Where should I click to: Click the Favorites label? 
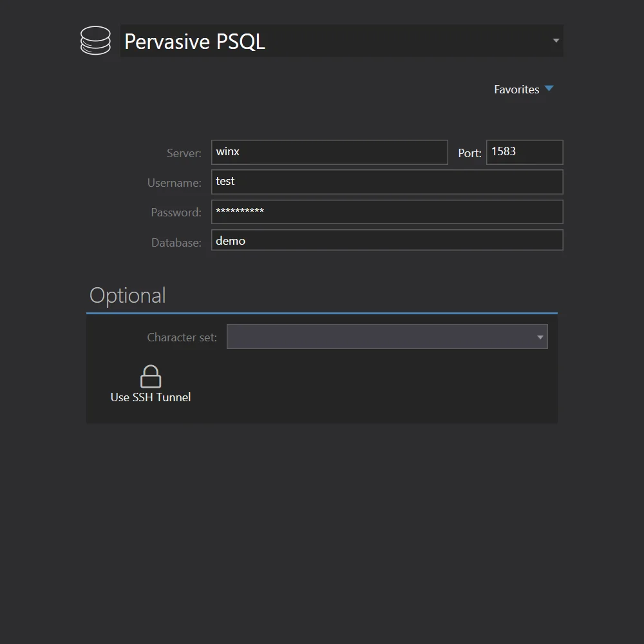tap(516, 89)
